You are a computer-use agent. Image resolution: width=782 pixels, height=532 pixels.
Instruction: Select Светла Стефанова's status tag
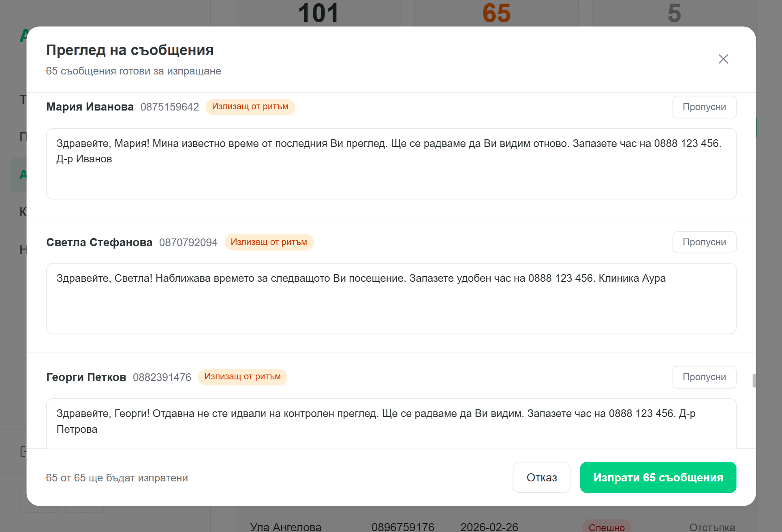[269, 242]
